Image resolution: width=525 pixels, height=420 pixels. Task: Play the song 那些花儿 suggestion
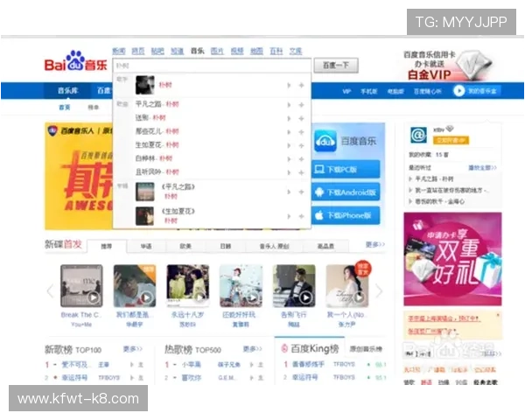click(289, 132)
